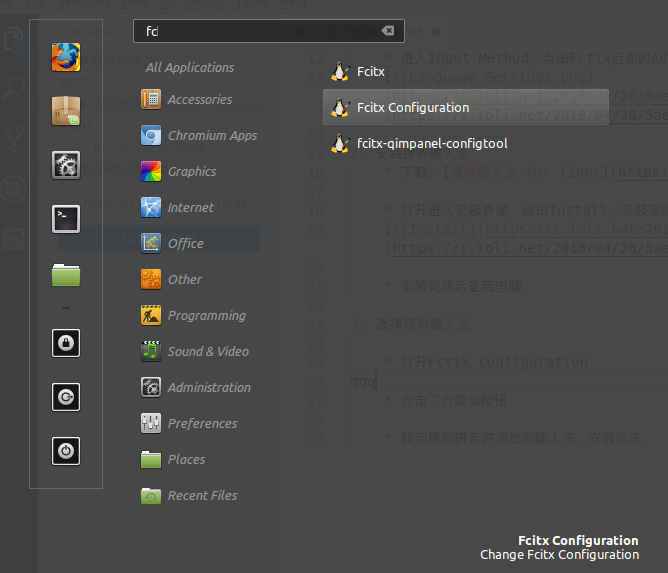Click the Programming construction icon

[151, 316]
